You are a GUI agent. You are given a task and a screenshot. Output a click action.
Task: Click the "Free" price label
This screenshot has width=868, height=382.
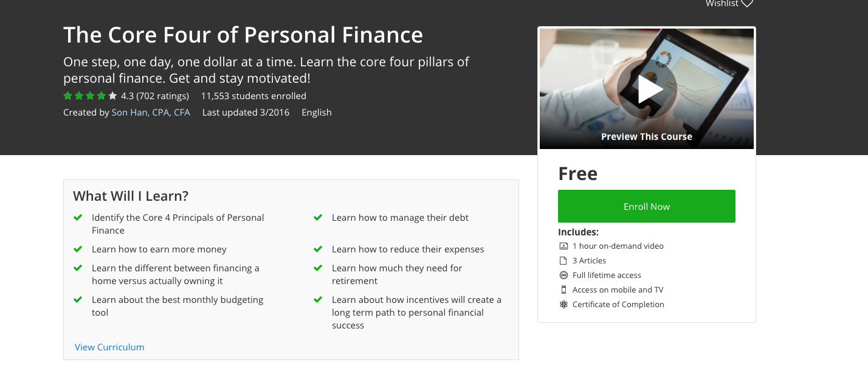click(577, 174)
